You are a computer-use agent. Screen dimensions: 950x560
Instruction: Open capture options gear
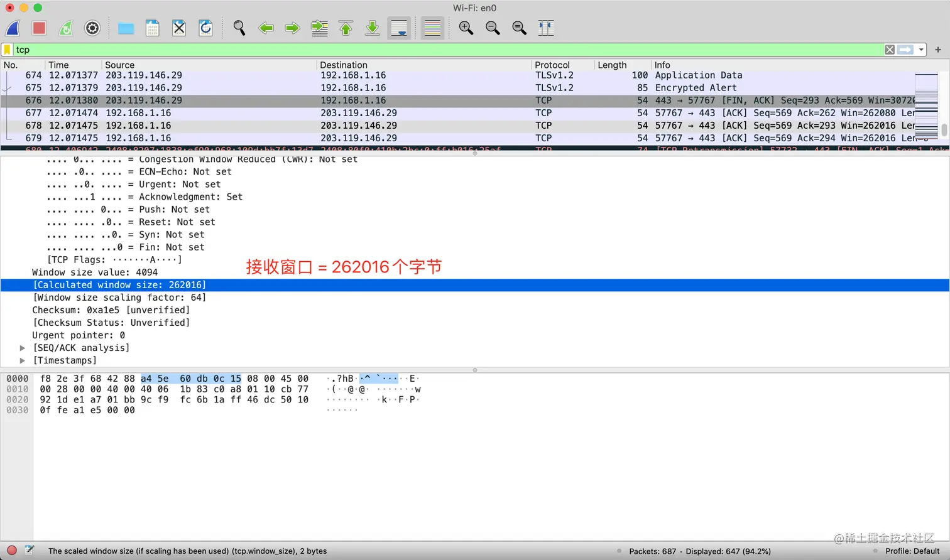click(92, 28)
